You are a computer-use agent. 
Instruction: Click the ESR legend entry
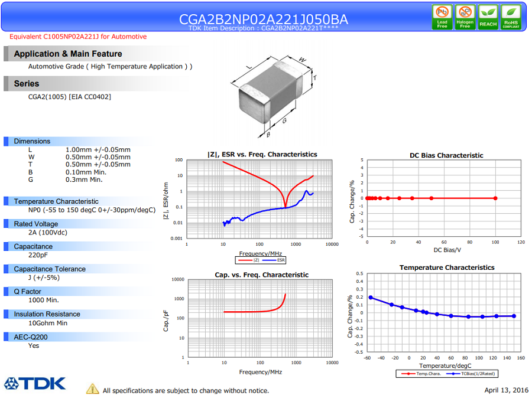tap(274, 260)
